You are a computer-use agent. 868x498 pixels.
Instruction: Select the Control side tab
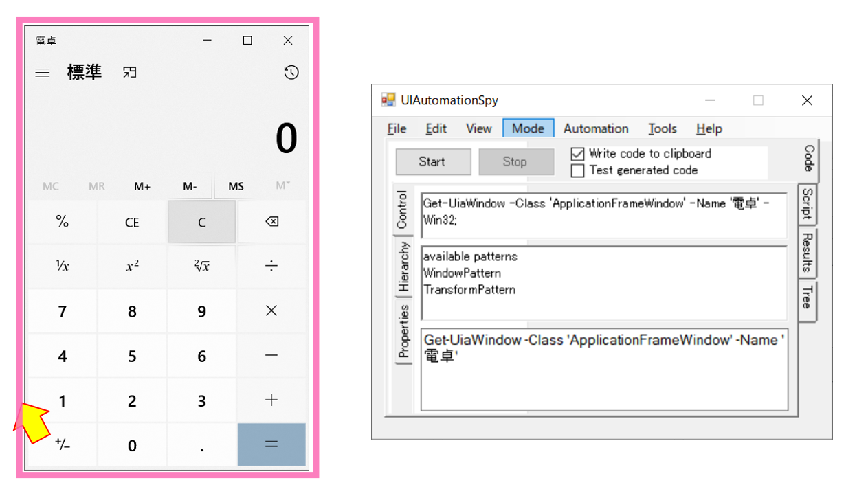[403, 210]
